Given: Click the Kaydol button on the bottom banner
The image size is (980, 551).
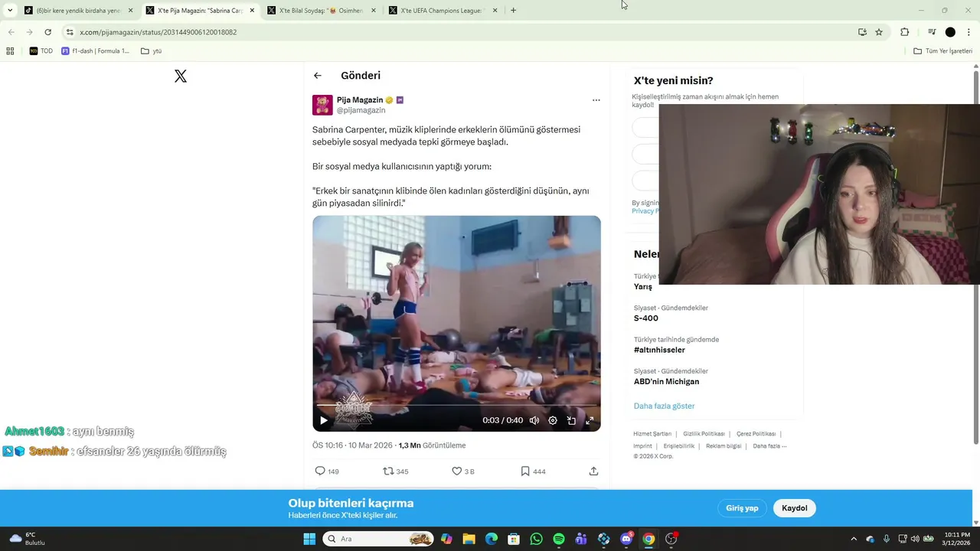Looking at the screenshot, I should click(x=795, y=508).
